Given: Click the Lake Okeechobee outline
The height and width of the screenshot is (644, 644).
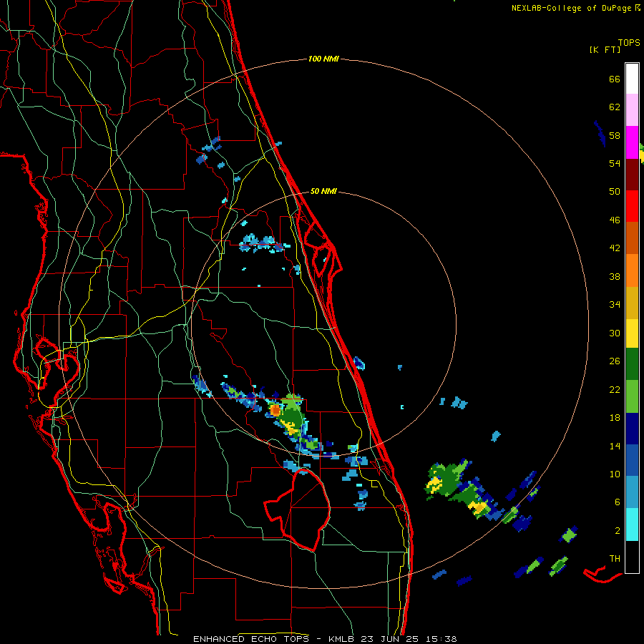Looking at the screenshot, I should pyautogui.click(x=297, y=509).
